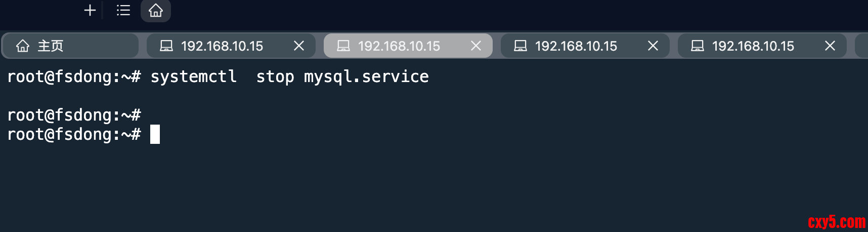The width and height of the screenshot is (868, 232).
Task: Click the house icon on 主页 tab
Action: [x=23, y=46]
